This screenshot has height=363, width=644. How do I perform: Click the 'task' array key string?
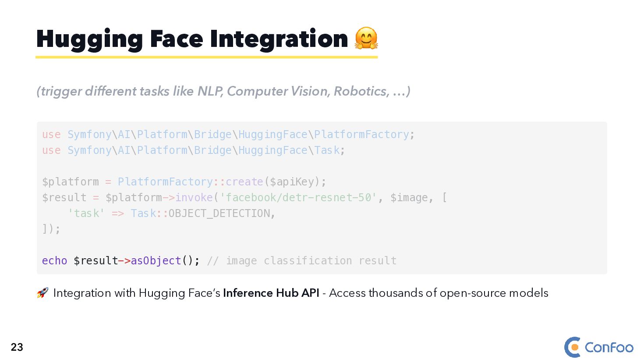point(86,214)
